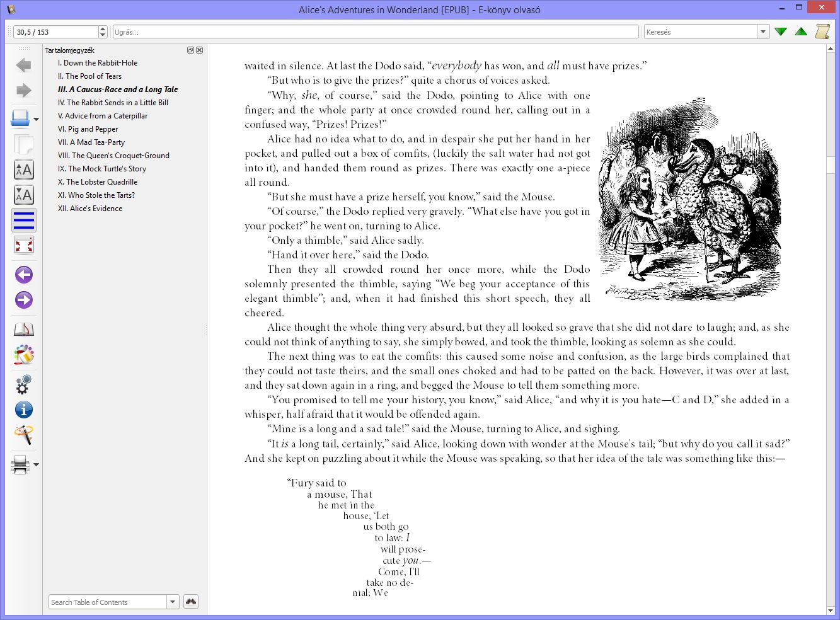This screenshot has height=620, width=840.
Task: Open IX. The Mock Turtle's Story
Action: coord(102,169)
